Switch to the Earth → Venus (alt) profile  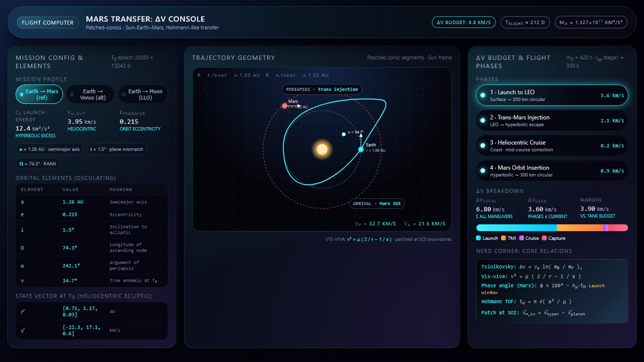click(90, 94)
